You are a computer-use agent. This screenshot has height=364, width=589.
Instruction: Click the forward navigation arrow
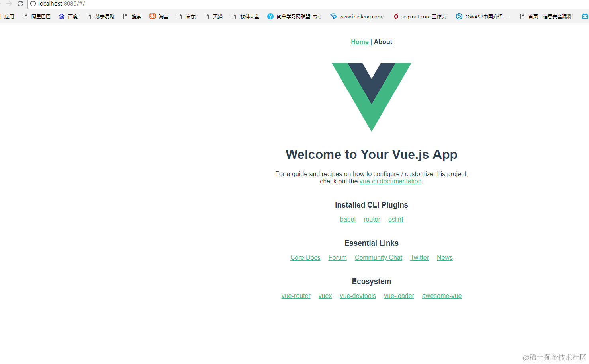(x=9, y=4)
